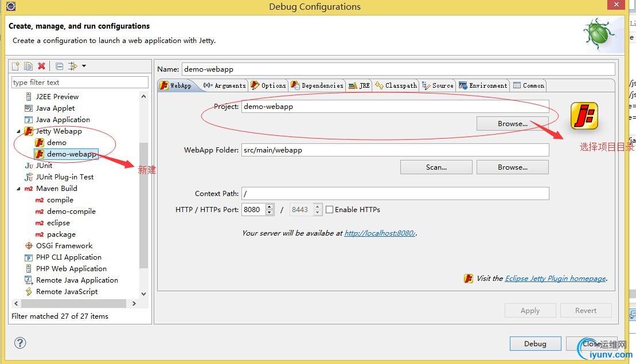The image size is (636, 364).
Task: Click the Remote JavaScript icon
Action: tap(29, 291)
